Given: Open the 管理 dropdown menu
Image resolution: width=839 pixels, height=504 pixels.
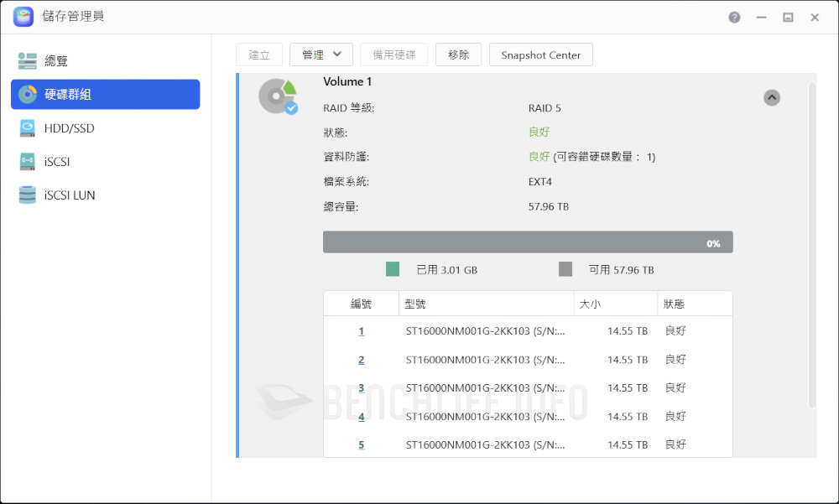Looking at the screenshot, I should coord(320,55).
